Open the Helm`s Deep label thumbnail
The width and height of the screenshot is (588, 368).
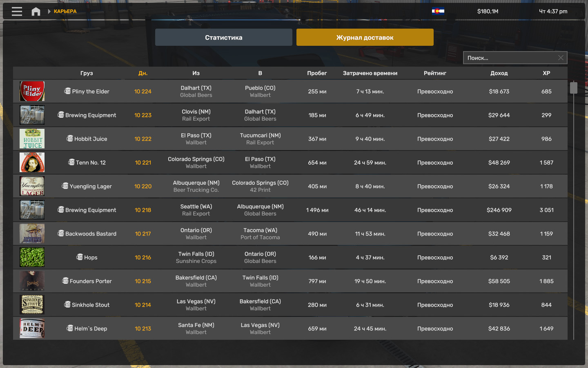click(32, 328)
